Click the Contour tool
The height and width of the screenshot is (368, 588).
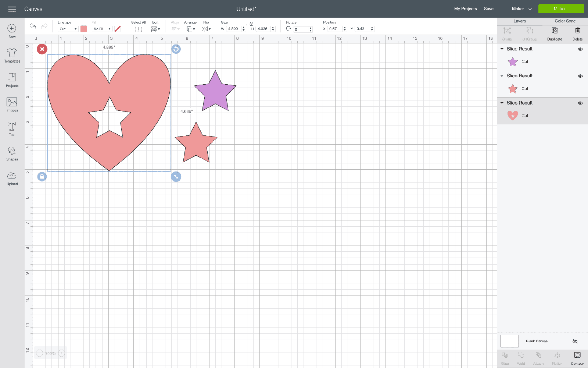(577, 358)
